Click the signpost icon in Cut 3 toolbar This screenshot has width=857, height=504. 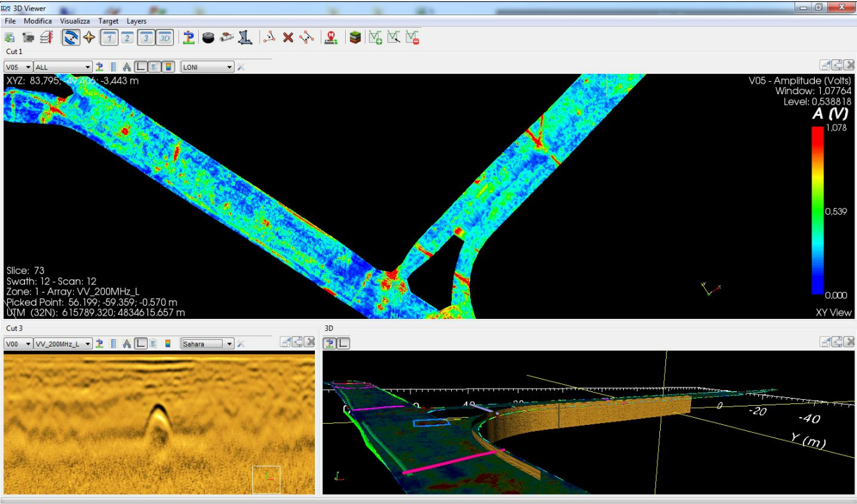coord(99,344)
